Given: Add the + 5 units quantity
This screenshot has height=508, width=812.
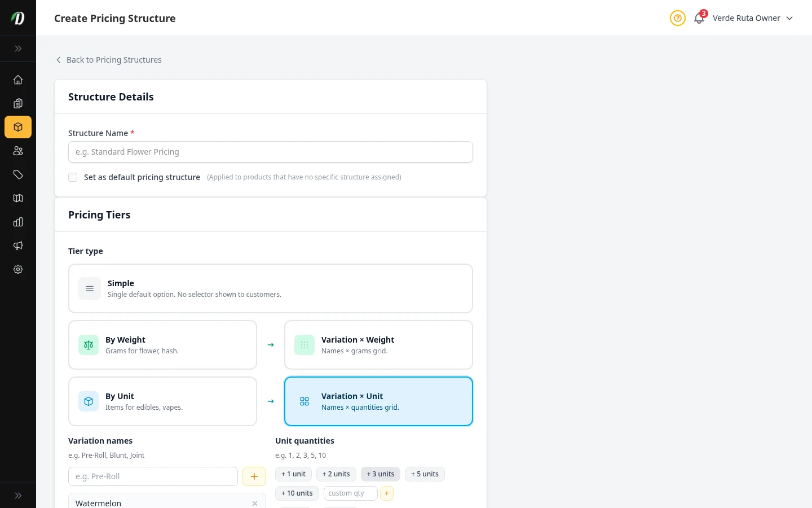Looking at the screenshot, I should pyautogui.click(x=425, y=474).
